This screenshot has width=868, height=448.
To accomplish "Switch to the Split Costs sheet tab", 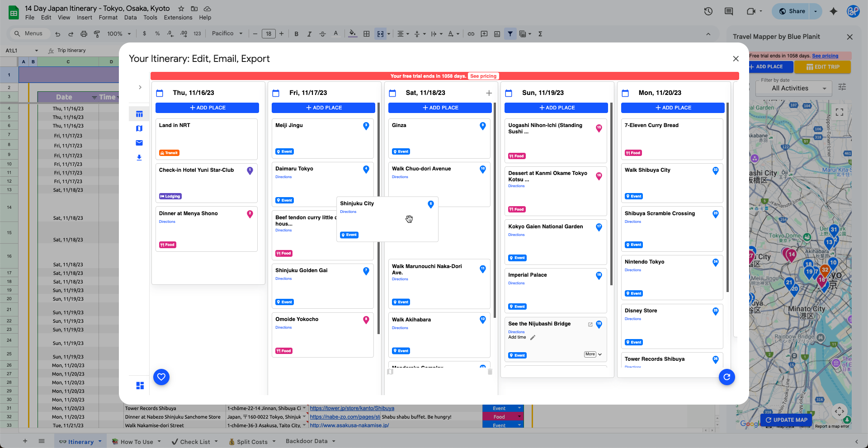I will 252,441.
